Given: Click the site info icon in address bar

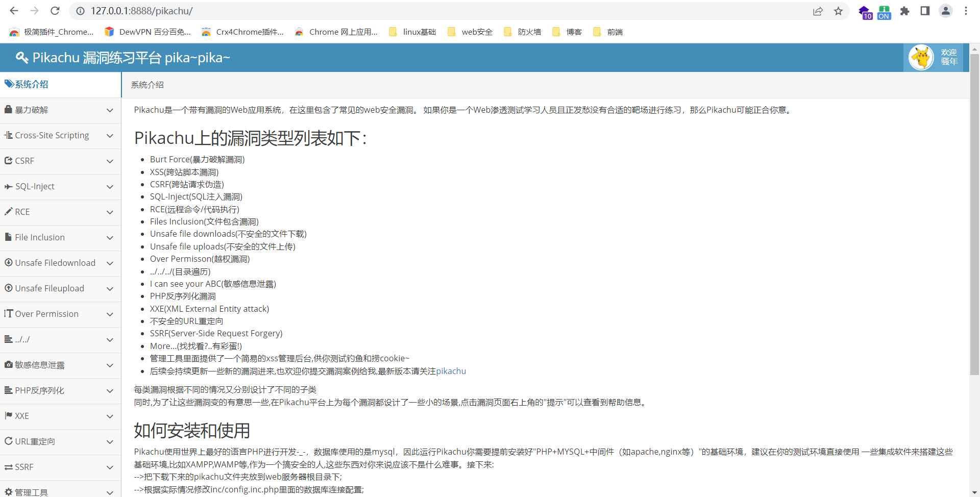Looking at the screenshot, I should (80, 11).
